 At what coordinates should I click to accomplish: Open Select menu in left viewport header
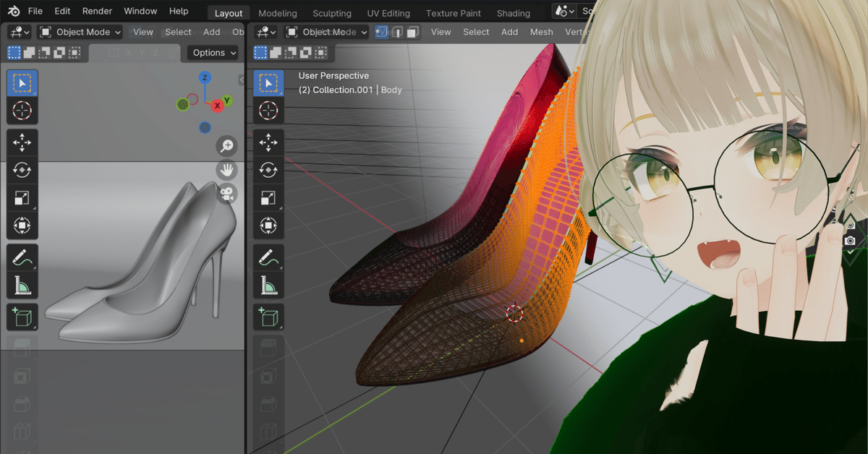pyautogui.click(x=178, y=32)
